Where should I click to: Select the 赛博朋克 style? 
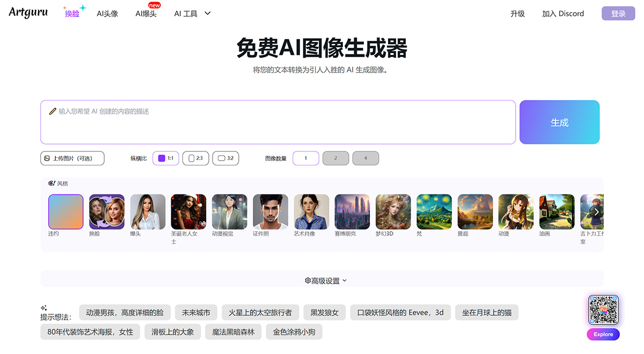pyautogui.click(x=352, y=211)
